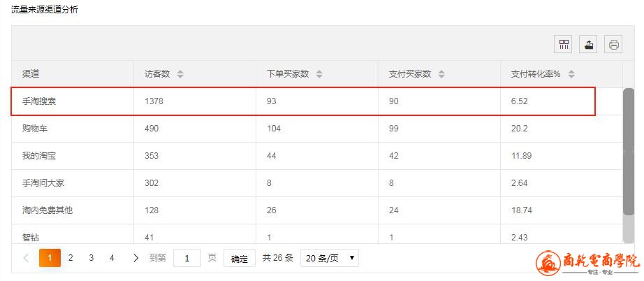Sort by 支付买家数 column arrows
644x281 pixels.
tap(441, 74)
